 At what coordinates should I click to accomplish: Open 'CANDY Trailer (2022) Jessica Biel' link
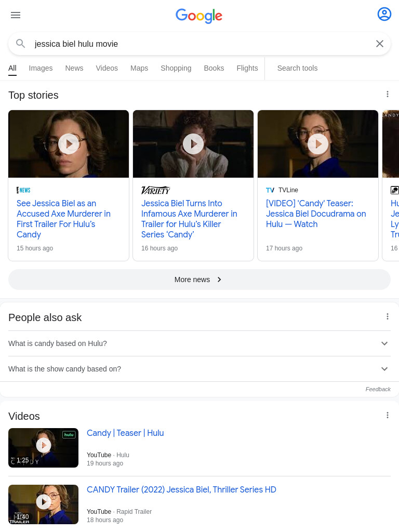pyautogui.click(x=181, y=489)
